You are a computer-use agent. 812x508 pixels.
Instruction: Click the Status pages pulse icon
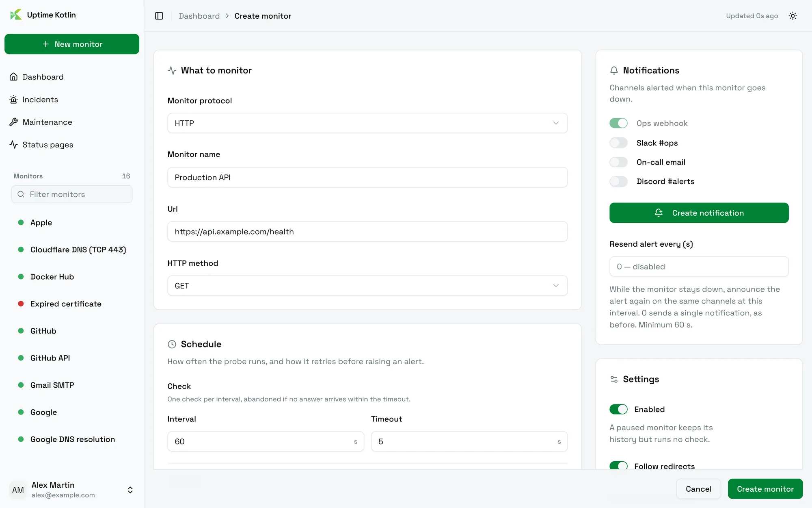(14, 145)
